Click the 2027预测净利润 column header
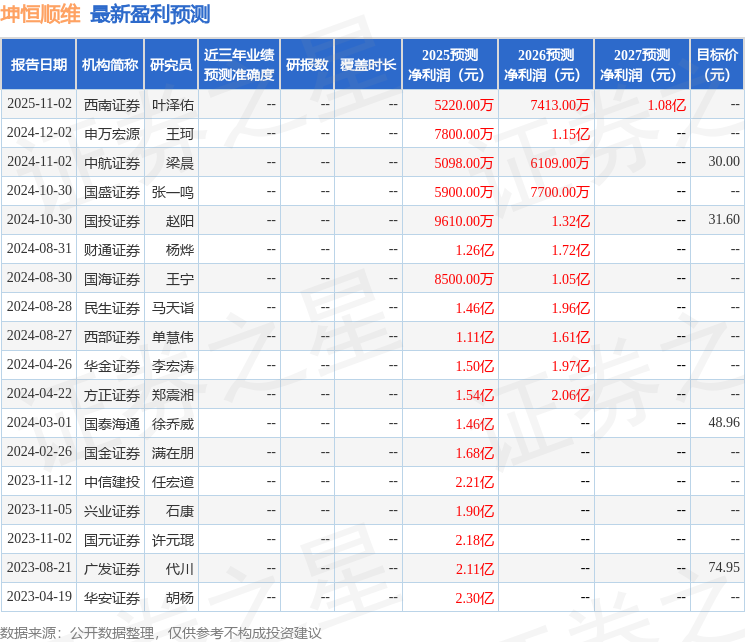The image size is (745, 642). pos(641,65)
